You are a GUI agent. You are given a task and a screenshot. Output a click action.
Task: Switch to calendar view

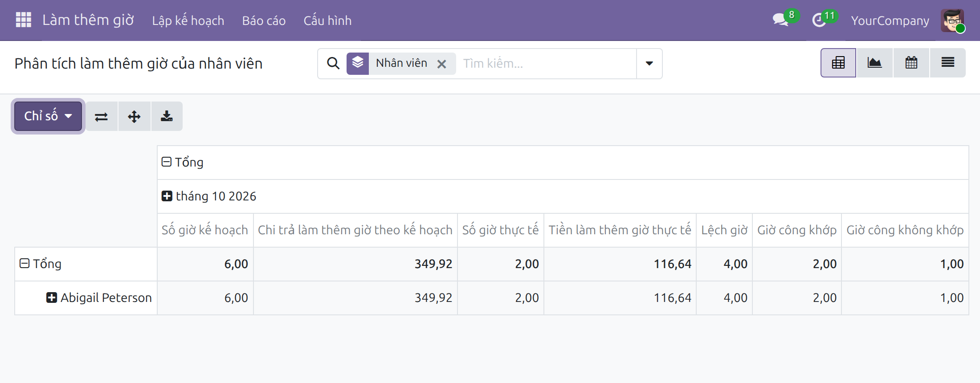(x=911, y=63)
